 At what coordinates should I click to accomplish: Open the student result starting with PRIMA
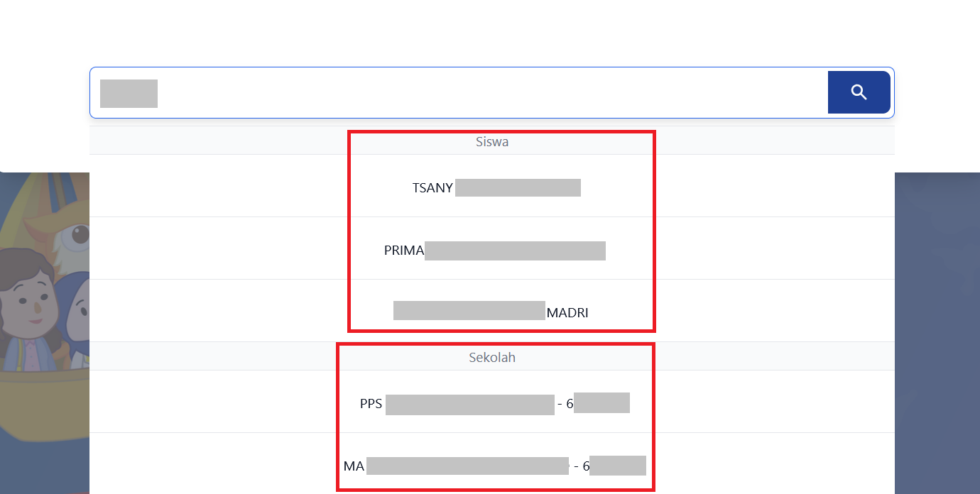[x=494, y=251]
